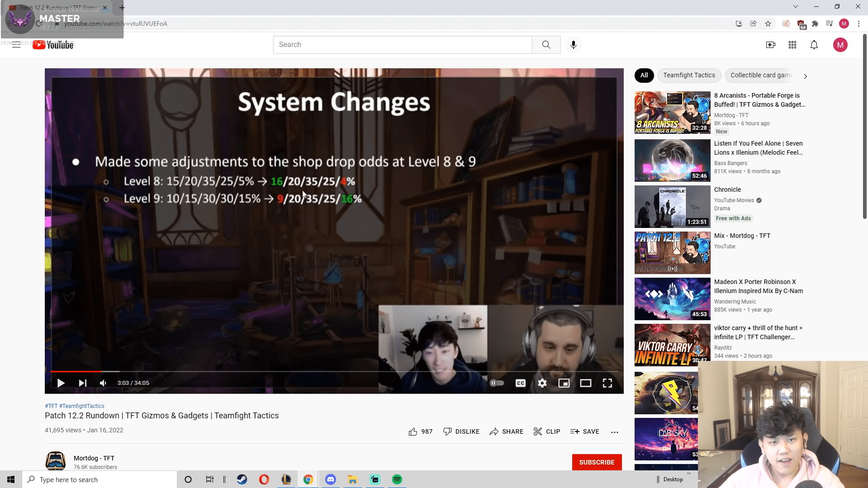Share the video
Viewport: 868px width, 488px height.
507,432
